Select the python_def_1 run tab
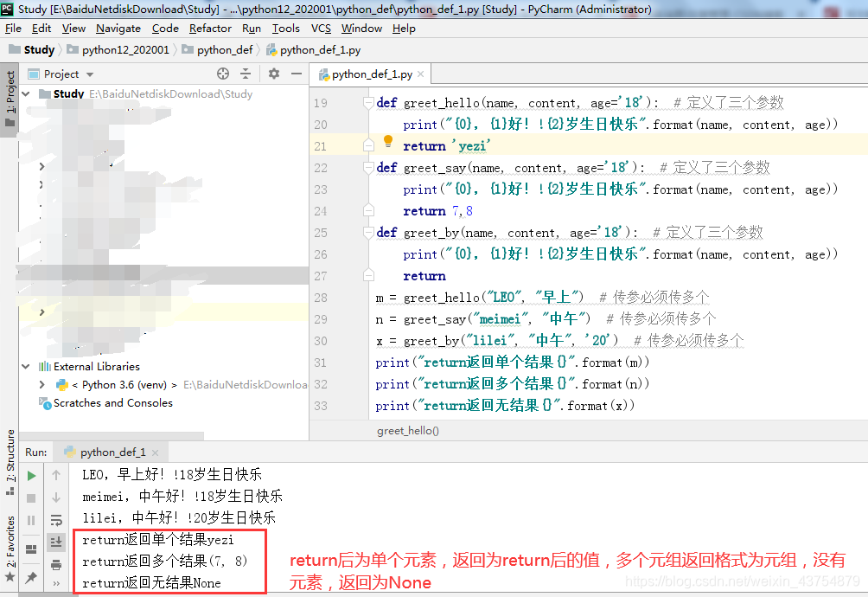 pyautogui.click(x=111, y=453)
